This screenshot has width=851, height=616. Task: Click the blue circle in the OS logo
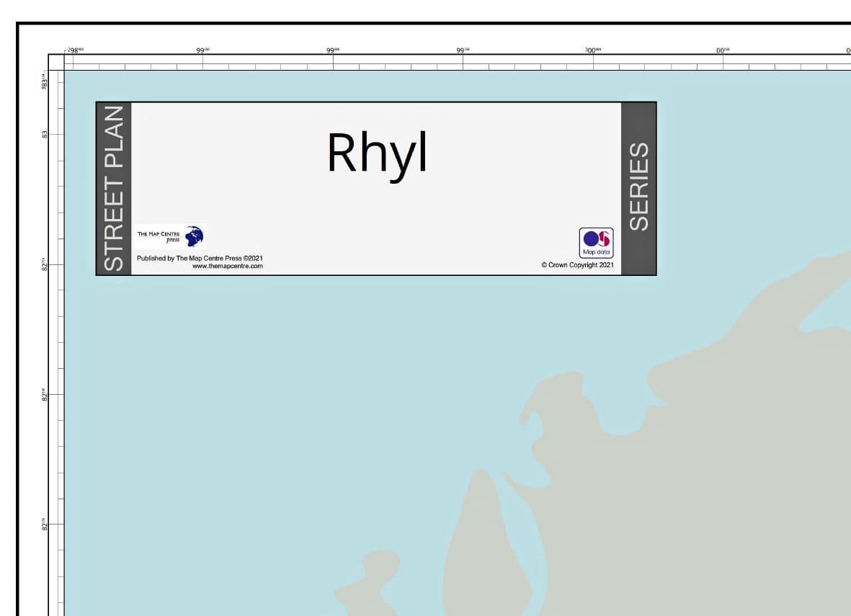tap(591, 238)
